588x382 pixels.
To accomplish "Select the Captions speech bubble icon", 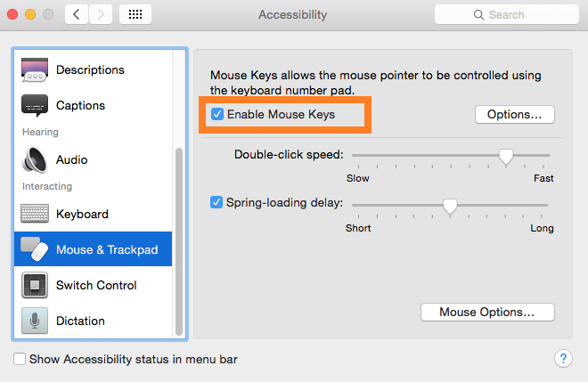I will tap(34, 106).
